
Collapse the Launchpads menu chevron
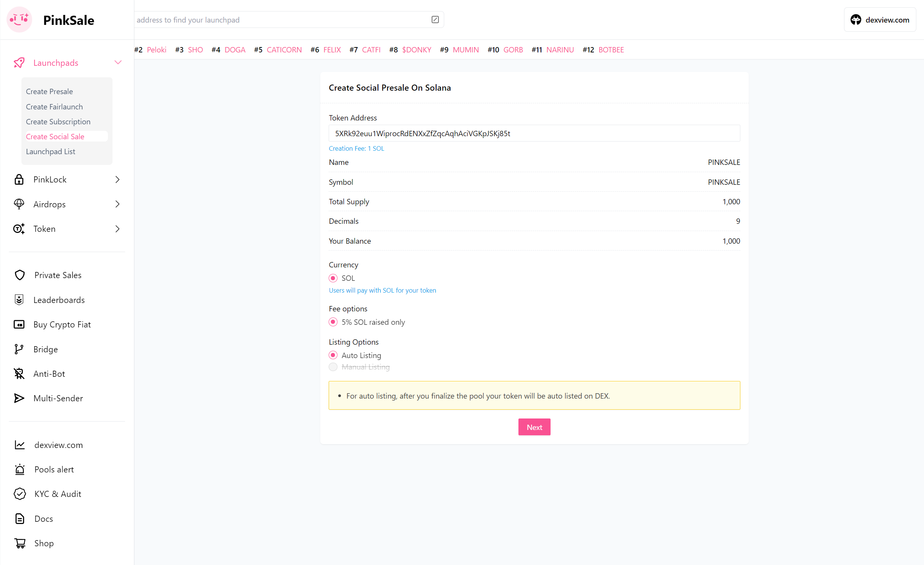118,62
